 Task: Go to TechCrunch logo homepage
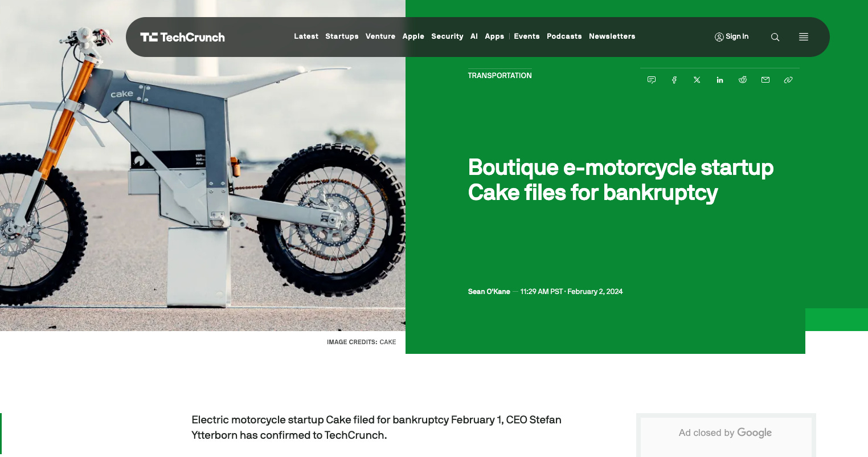point(183,37)
